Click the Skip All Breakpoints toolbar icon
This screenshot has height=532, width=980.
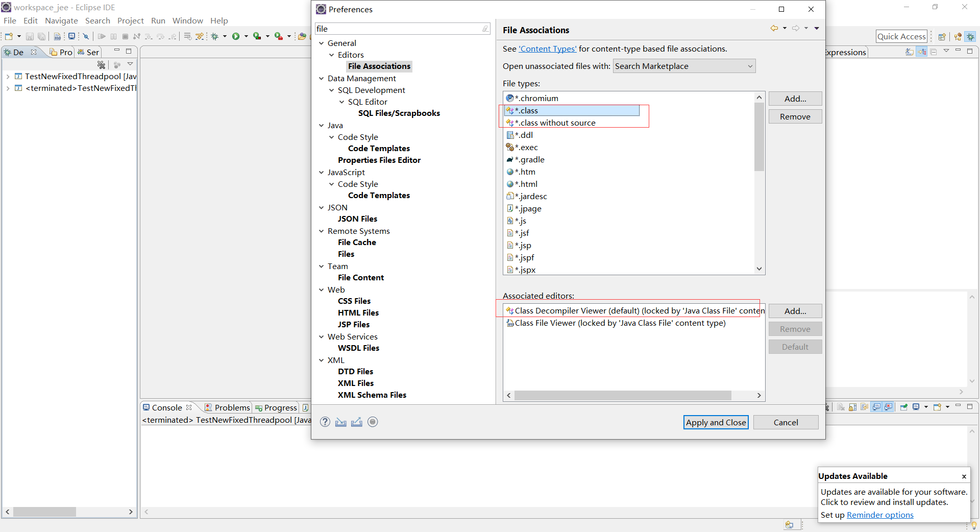coord(86,36)
